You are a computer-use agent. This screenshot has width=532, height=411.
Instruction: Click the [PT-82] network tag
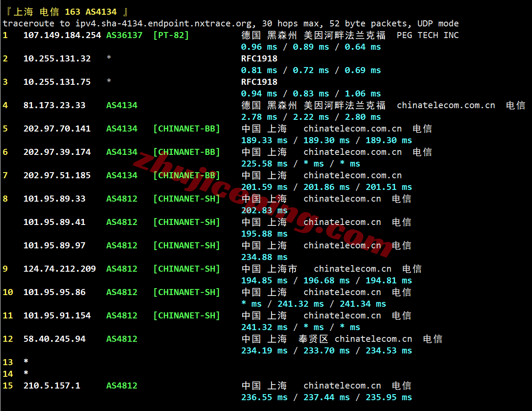click(x=171, y=35)
